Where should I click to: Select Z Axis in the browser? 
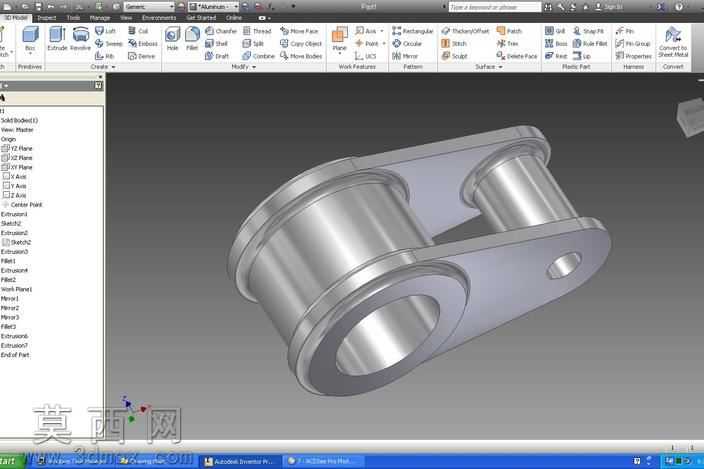click(15, 195)
